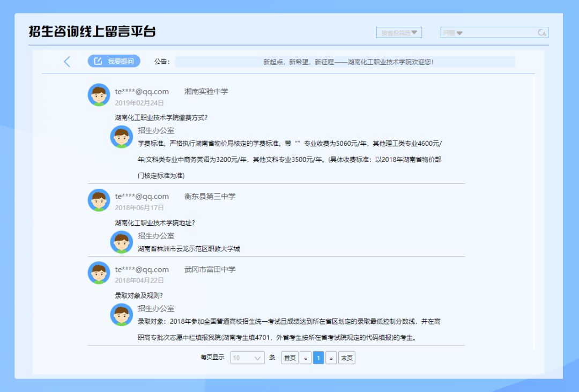Click 招生办公室 avatar in admission rules reply
579x392 pixels.
[121, 315]
